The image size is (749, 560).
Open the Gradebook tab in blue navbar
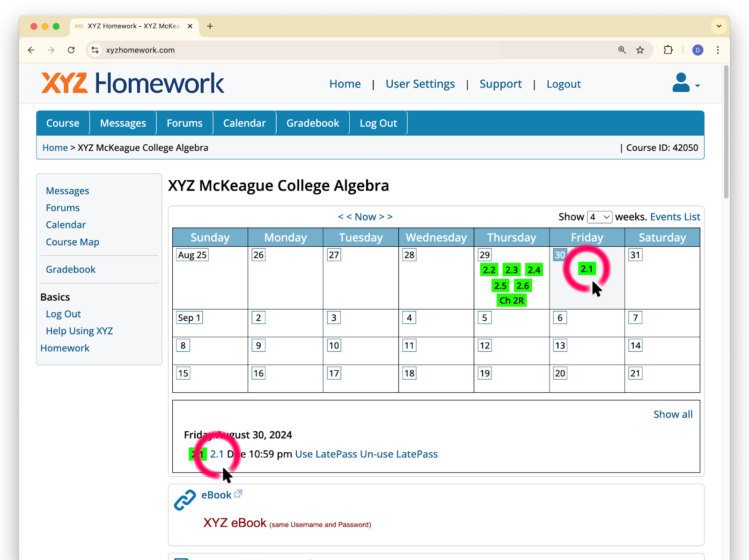click(x=313, y=123)
